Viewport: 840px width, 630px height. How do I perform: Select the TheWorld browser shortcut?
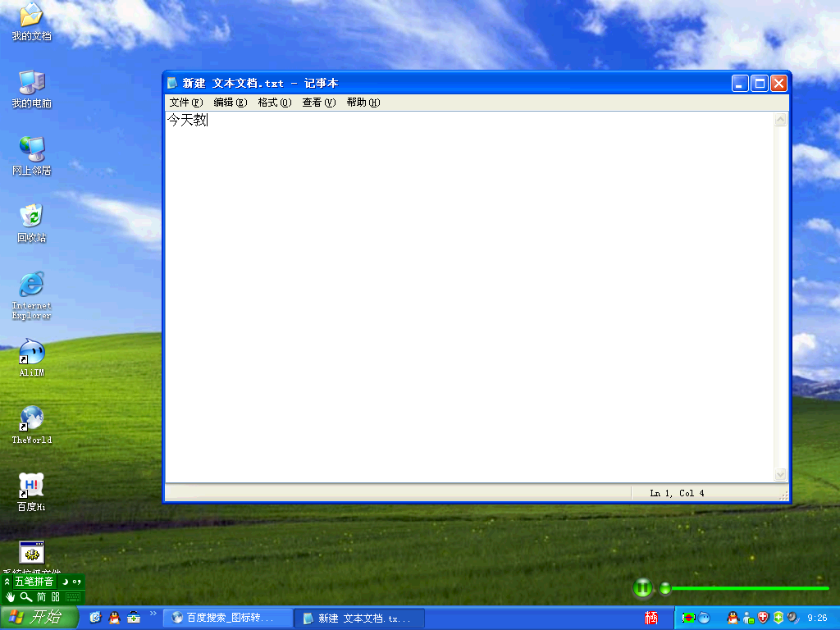(32, 425)
